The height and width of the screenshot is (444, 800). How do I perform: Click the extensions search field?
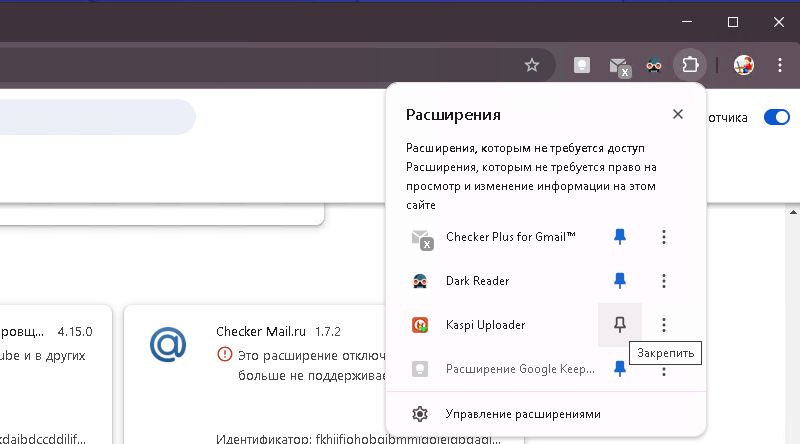click(97, 117)
